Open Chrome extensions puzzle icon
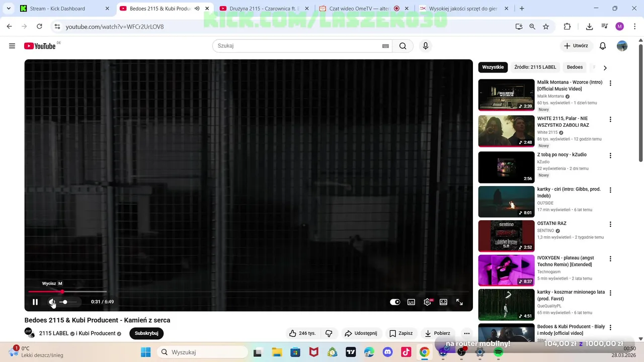The width and height of the screenshot is (644, 362). [x=568, y=27]
